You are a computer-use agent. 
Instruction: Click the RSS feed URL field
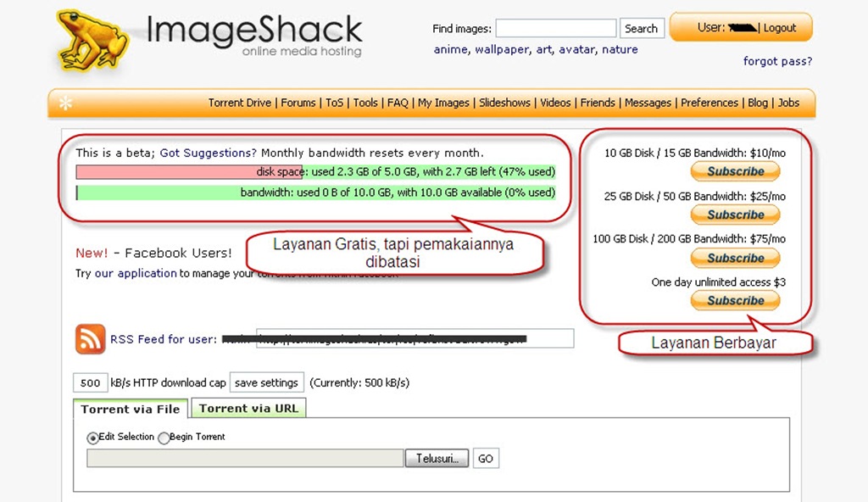(x=415, y=338)
